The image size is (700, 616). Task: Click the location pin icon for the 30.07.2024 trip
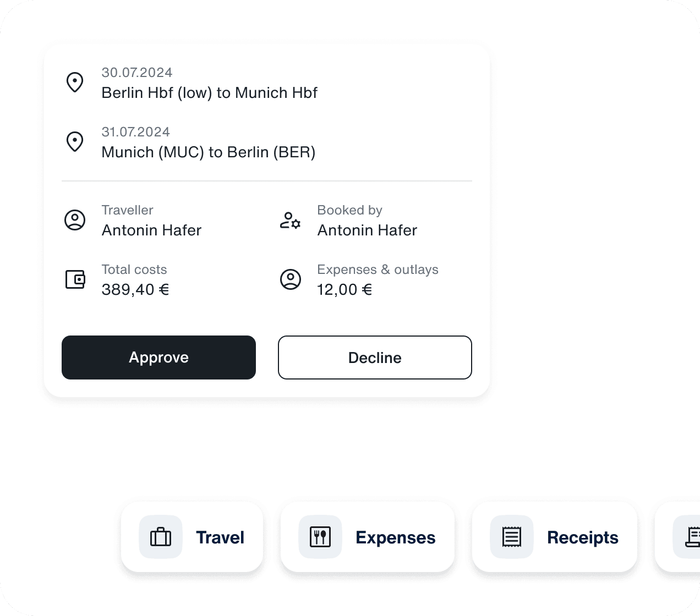coord(75,82)
